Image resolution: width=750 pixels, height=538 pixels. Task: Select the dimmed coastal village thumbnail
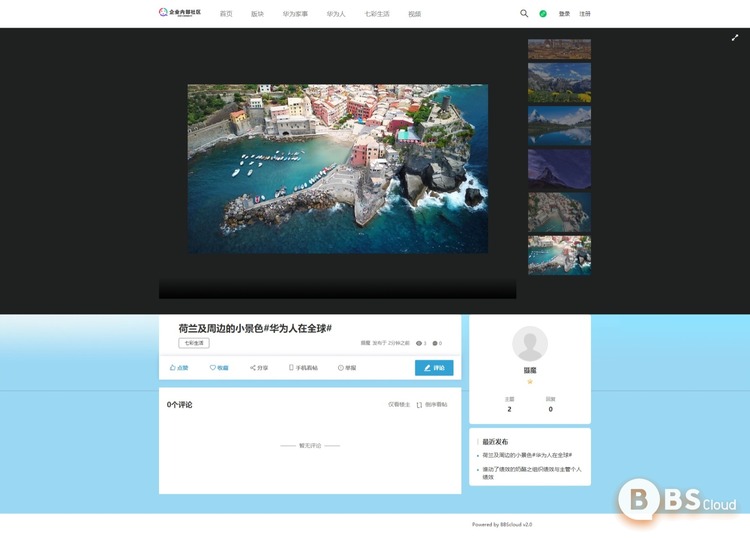click(x=559, y=212)
